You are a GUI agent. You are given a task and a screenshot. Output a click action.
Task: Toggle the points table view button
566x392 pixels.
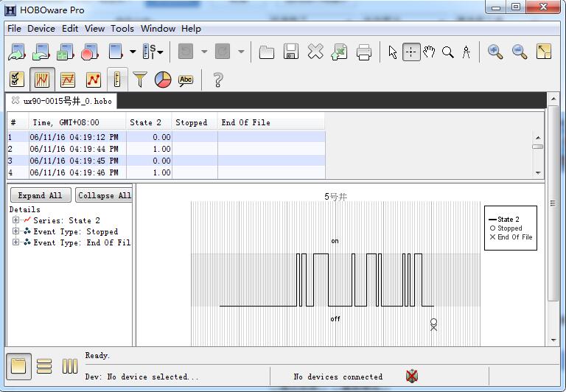pyautogui.click(x=18, y=79)
